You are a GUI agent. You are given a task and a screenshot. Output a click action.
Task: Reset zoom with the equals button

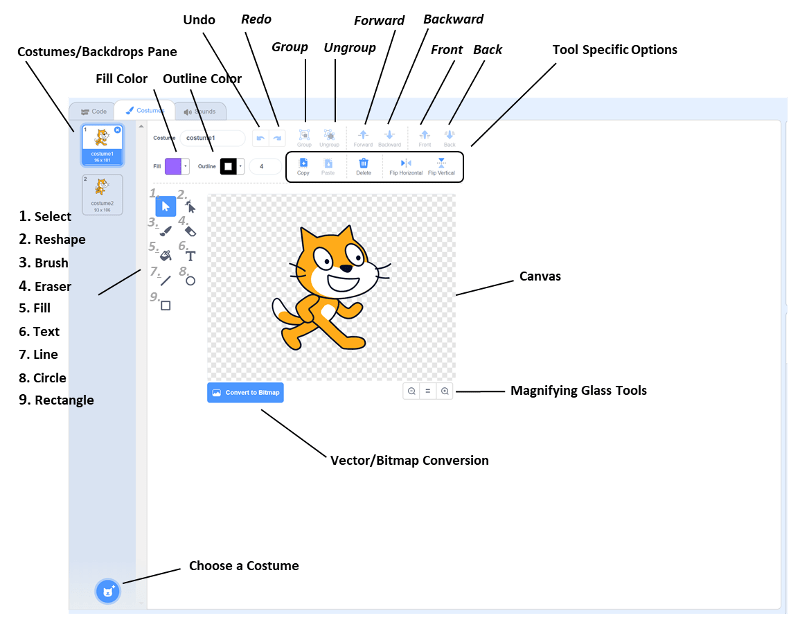point(428,391)
